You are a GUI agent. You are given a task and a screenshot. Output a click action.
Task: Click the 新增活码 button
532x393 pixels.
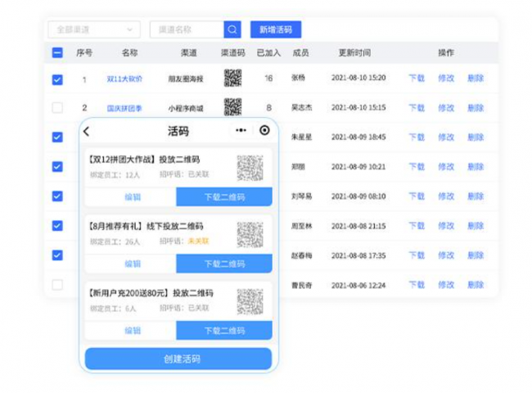[x=276, y=29]
